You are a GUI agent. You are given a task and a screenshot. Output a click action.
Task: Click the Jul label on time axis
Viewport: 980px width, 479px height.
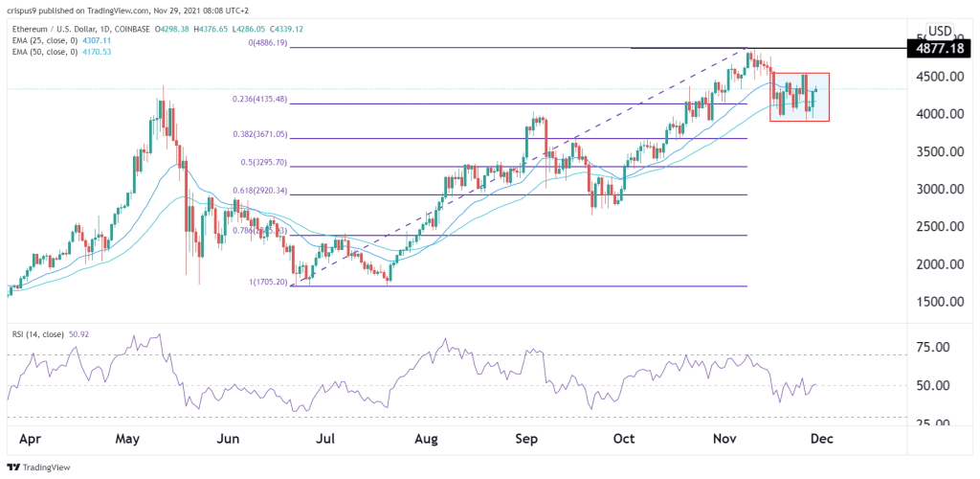[325, 439]
